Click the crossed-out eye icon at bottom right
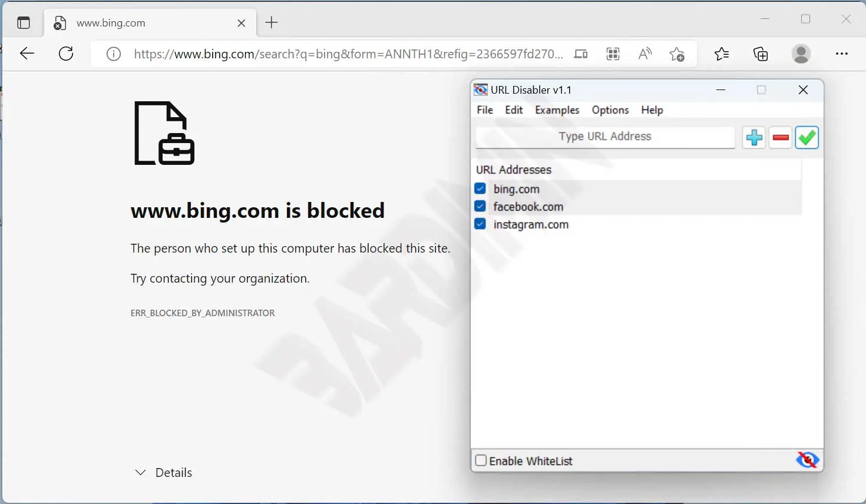 [807, 459]
